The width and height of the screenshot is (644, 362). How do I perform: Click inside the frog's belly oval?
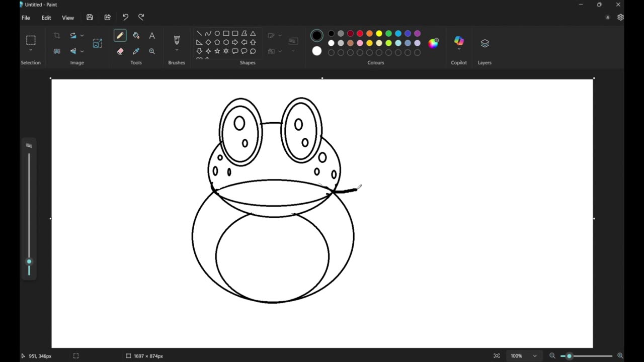(272, 257)
